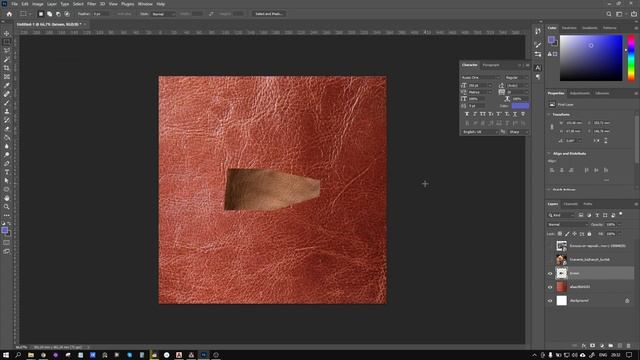
Task: Click the layer Opacity value field
Action: pos(611,224)
